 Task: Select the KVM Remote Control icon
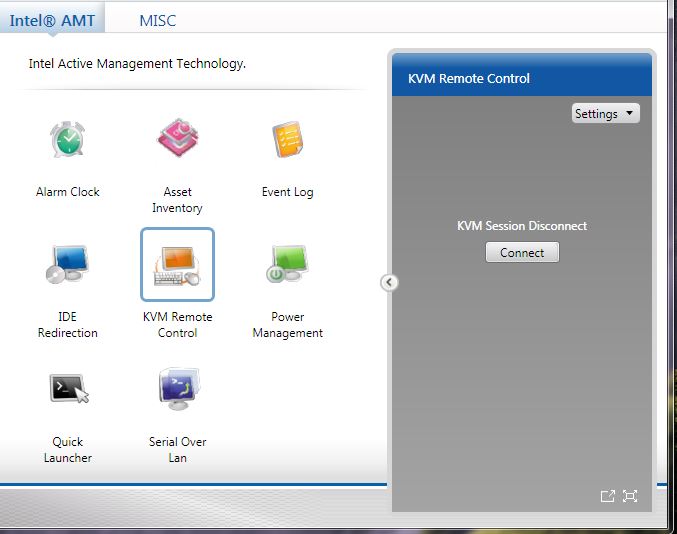(177, 265)
